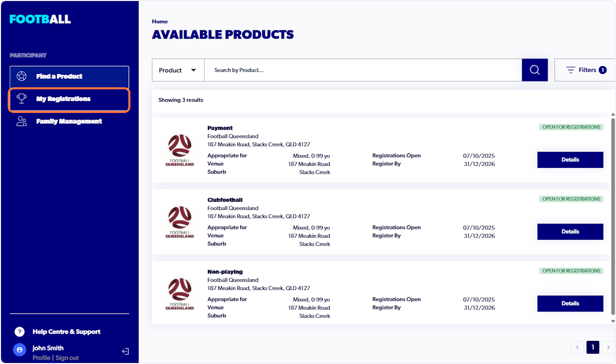616x364 pixels.
Task: Open the Profile link under John Smith
Action: click(41, 358)
